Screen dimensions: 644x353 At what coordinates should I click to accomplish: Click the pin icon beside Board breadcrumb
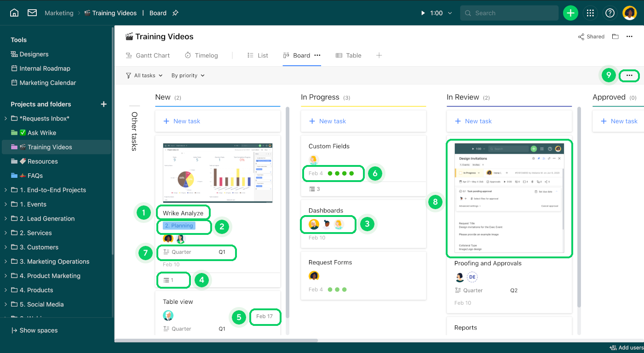point(175,13)
